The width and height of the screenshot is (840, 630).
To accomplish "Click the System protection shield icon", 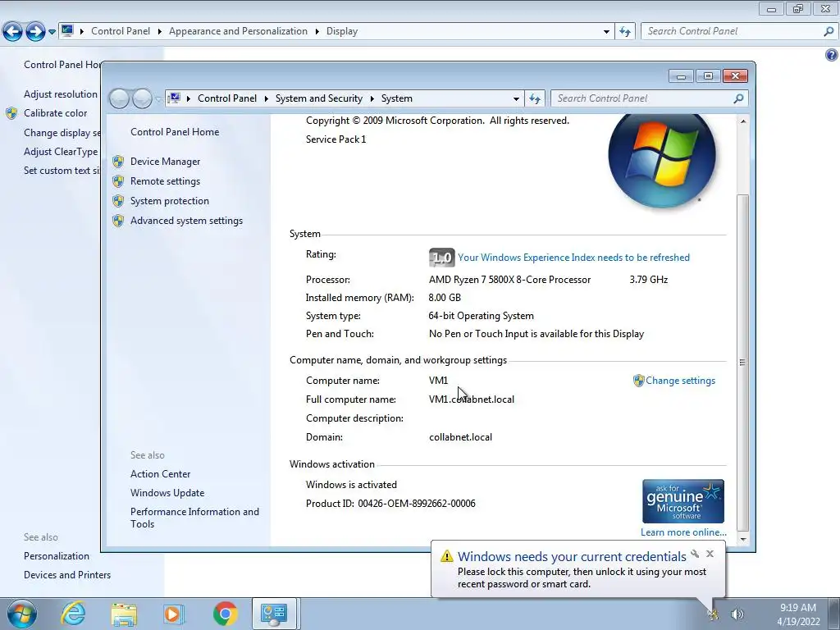I will pyautogui.click(x=118, y=201).
